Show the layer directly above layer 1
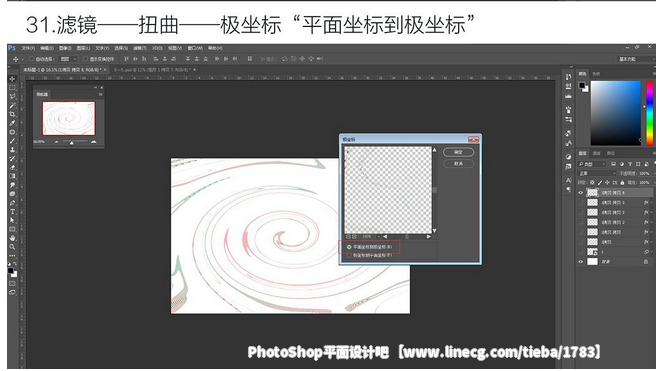Viewport: 656px width, 371px height. pos(581,242)
